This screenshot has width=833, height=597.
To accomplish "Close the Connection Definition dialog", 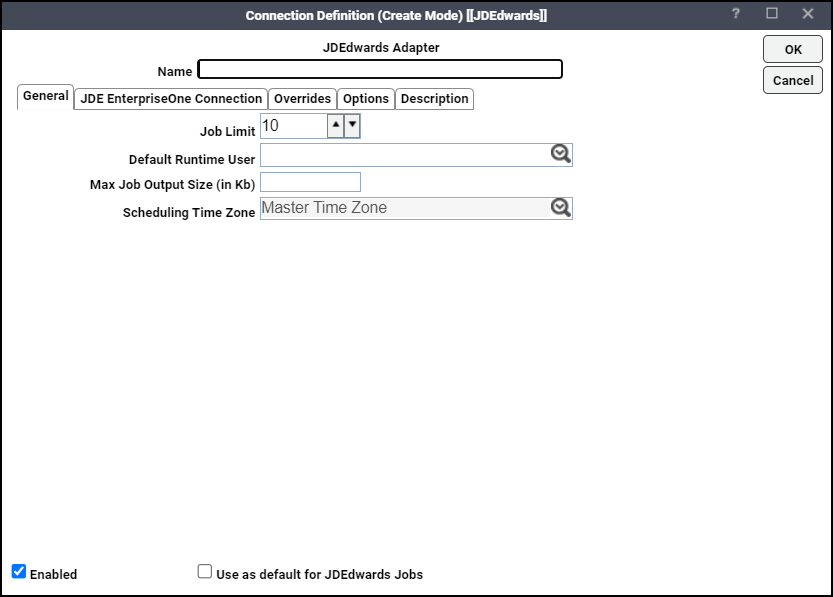I will [808, 14].
